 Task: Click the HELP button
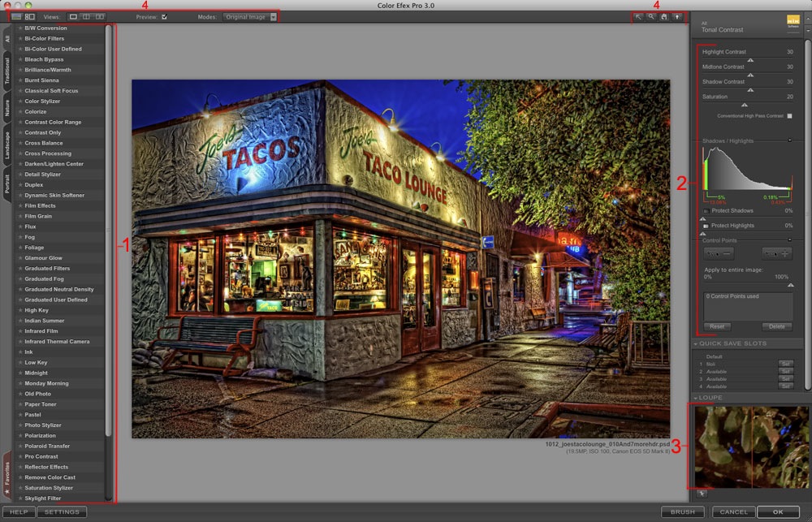19,512
